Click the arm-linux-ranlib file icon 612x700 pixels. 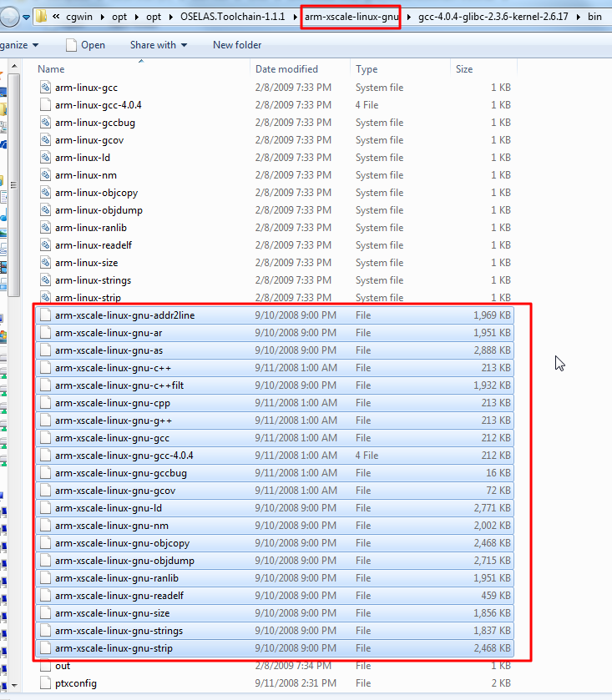tap(45, 228)
